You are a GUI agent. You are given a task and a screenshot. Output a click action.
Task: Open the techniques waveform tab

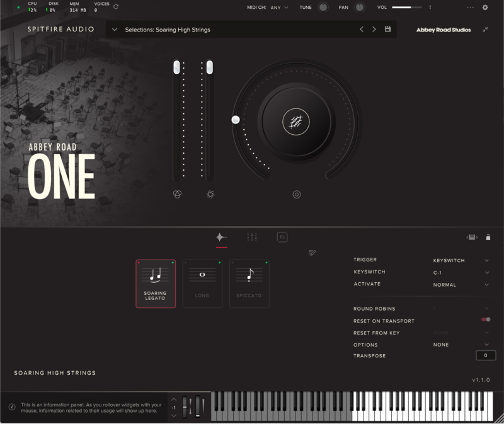(221, 238)
